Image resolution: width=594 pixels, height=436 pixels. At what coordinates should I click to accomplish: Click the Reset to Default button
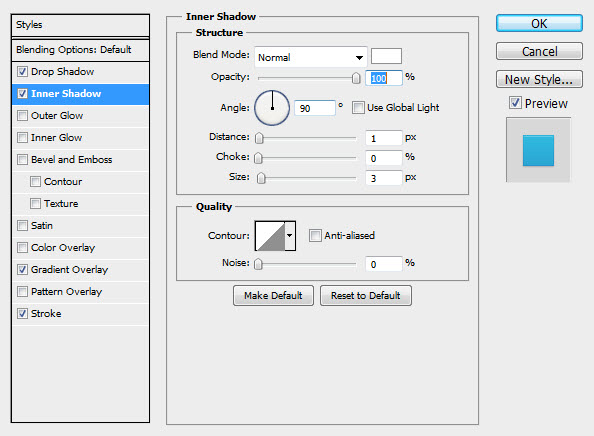tap(366, 295)
